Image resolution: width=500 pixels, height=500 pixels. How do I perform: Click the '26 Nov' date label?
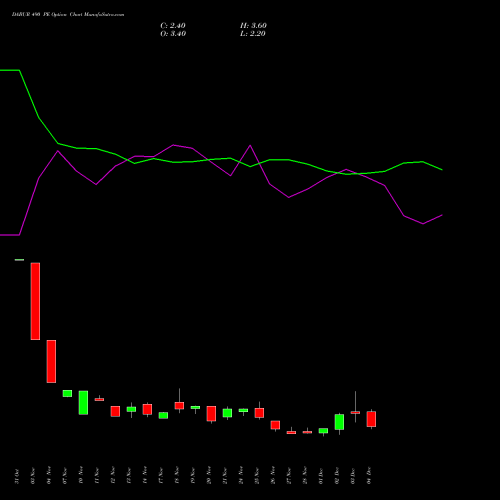(x=273, y=476)
